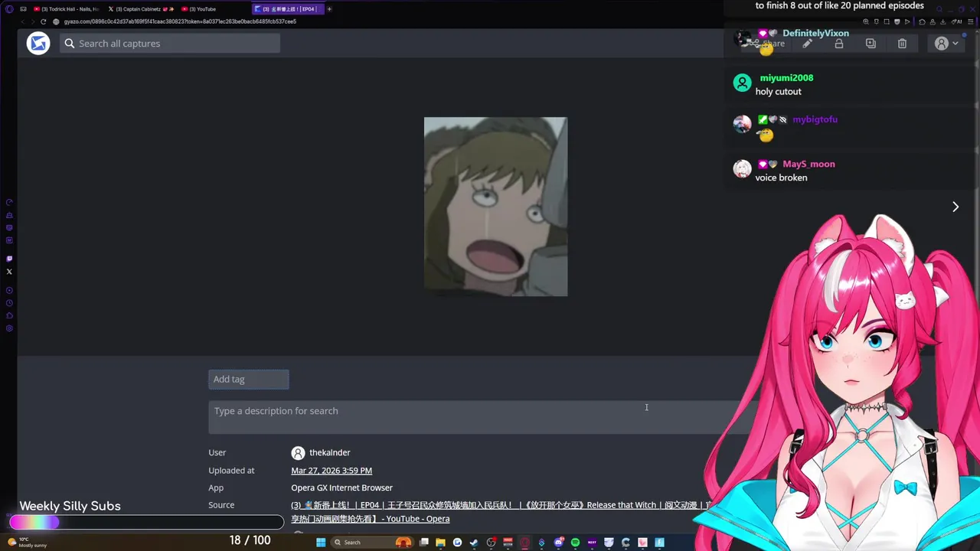Viewport: 980px width, 551px height.
Task: Open Opera GX taskbar icon
Action: (x=524, y=543)
